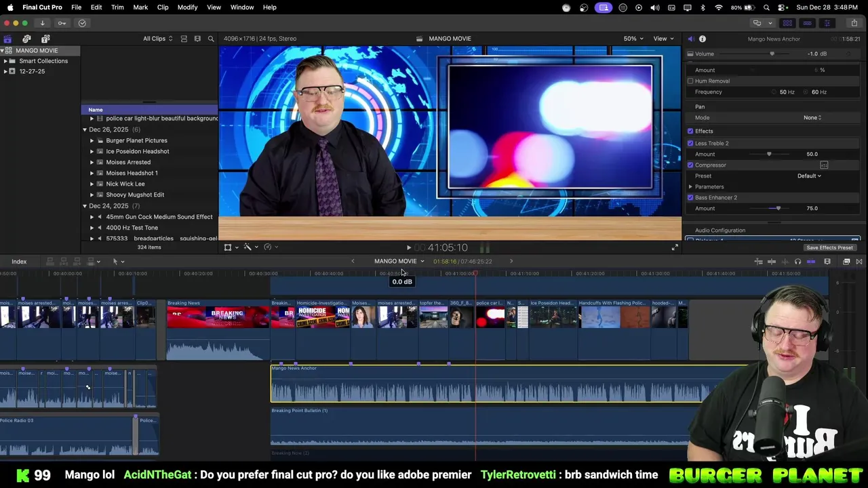This screenshot has width=868, height=488.
Task: Open Compressor Preset Default dropdown
Action: coord(809,176)
